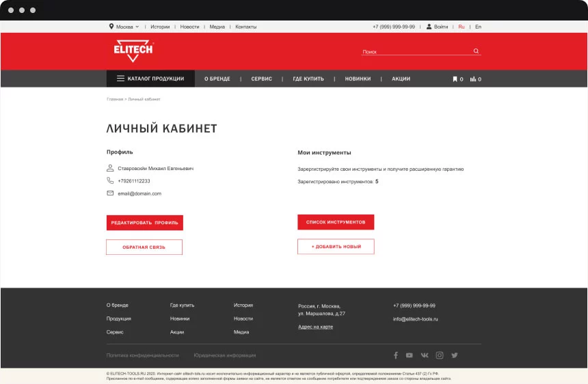Open footer link Акции

(x=177, y=332)
